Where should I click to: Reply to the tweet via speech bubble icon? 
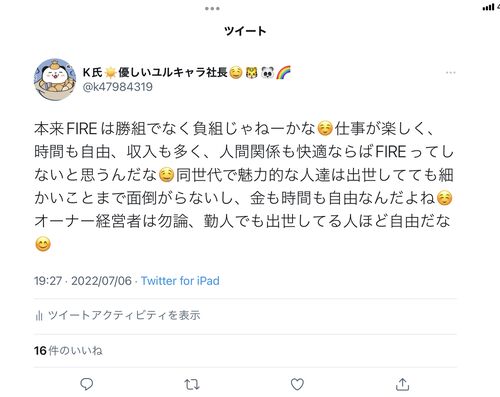pyautogui.click(x=87, y=384)
